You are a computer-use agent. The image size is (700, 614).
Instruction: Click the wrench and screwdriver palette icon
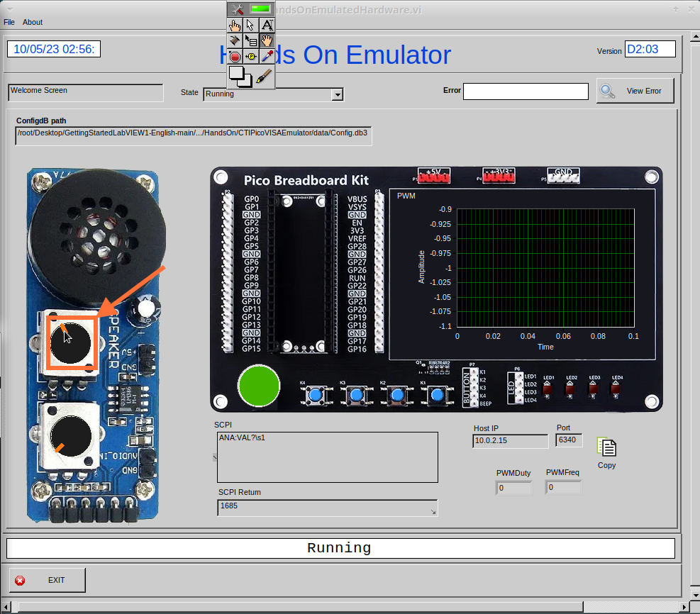click(237, 9)
